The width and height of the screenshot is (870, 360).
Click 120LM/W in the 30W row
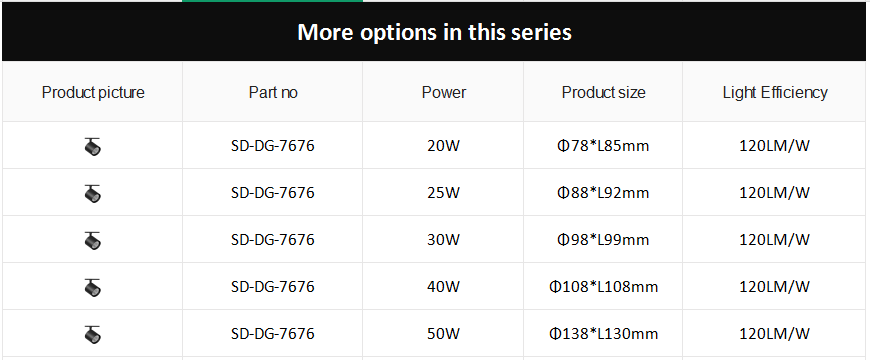pos(775,240)
